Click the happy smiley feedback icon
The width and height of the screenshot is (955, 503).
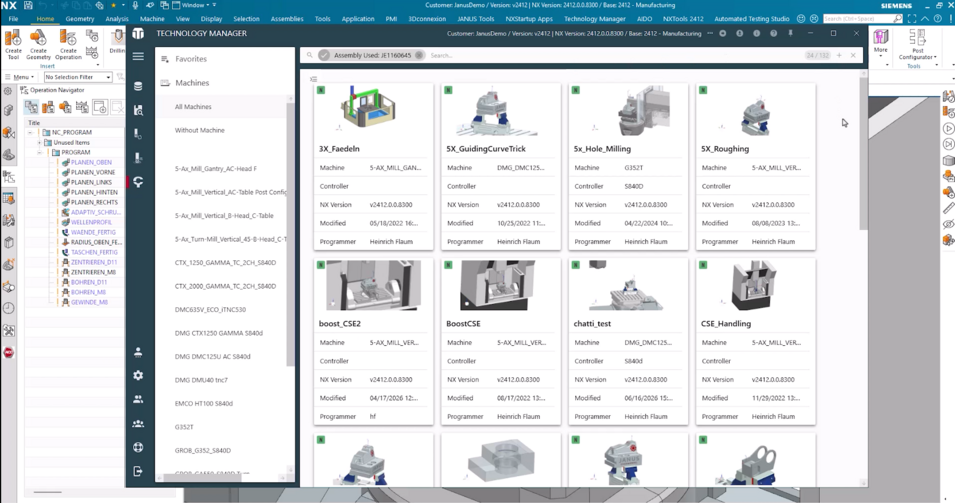click(801, 19)
